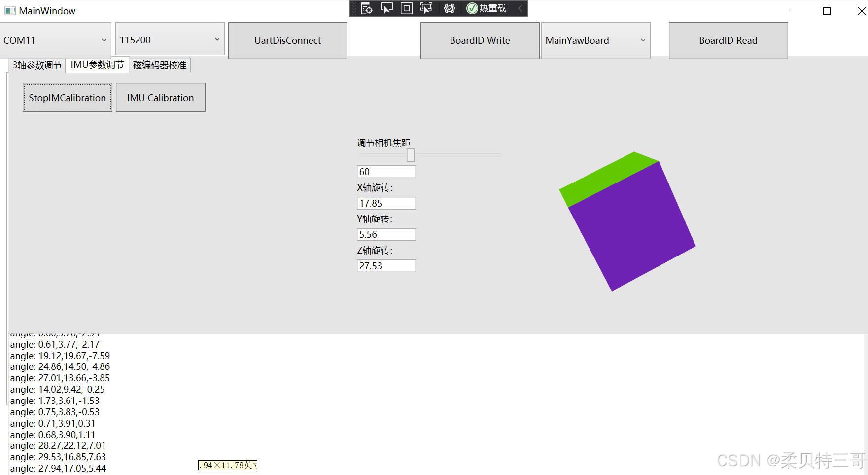The height and width of the screenshot is (475, 868).
Task: Select the IMU参数调节 tab
Action: point(97,65)
